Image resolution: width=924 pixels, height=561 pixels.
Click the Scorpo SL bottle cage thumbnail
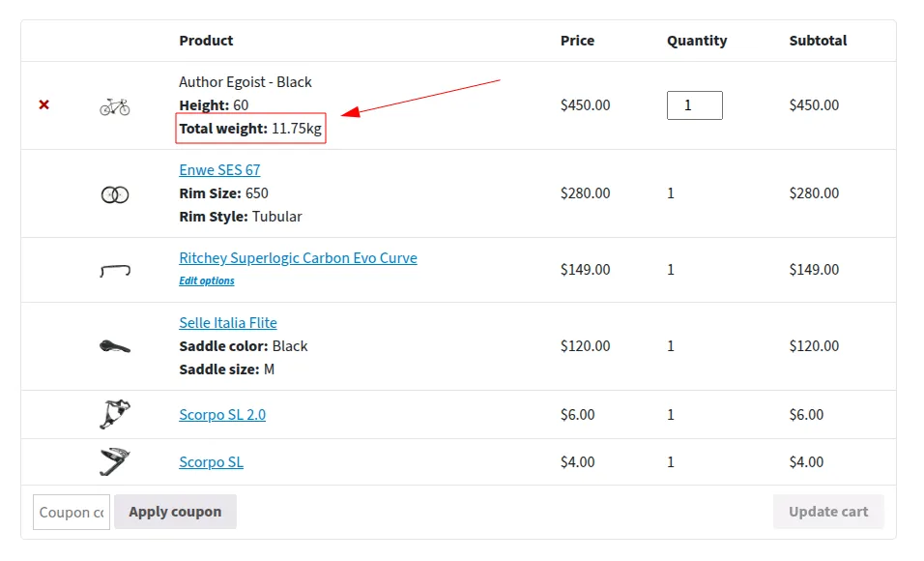click(115, 462)
